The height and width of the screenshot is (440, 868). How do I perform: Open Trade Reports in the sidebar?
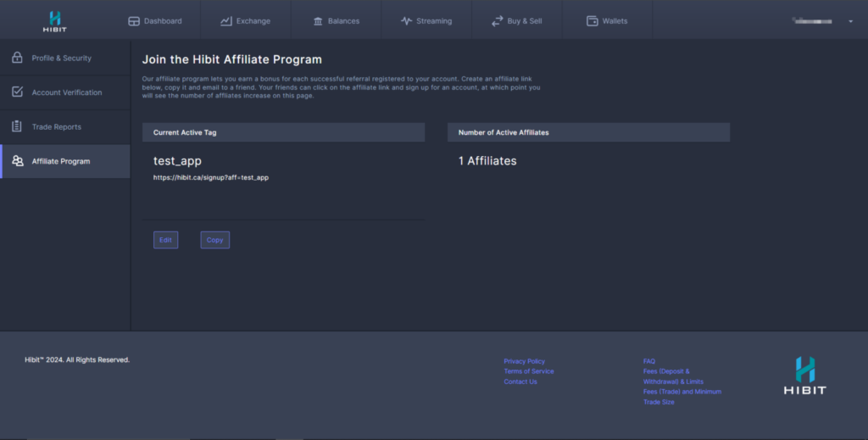click(65, 126)
